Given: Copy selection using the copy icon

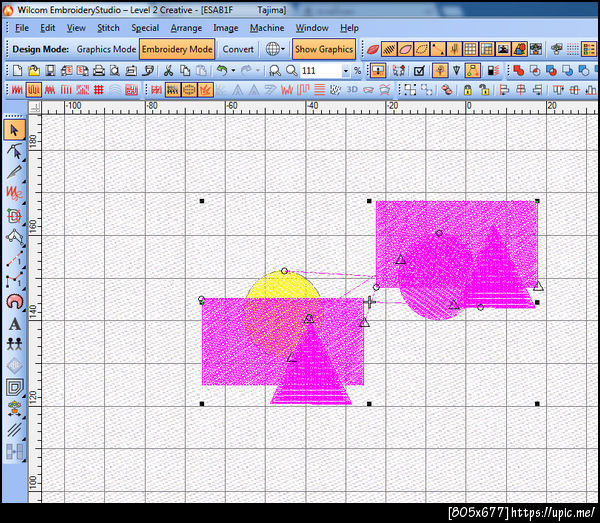Looking at the screenshot, I should click(x=185, y=70).
